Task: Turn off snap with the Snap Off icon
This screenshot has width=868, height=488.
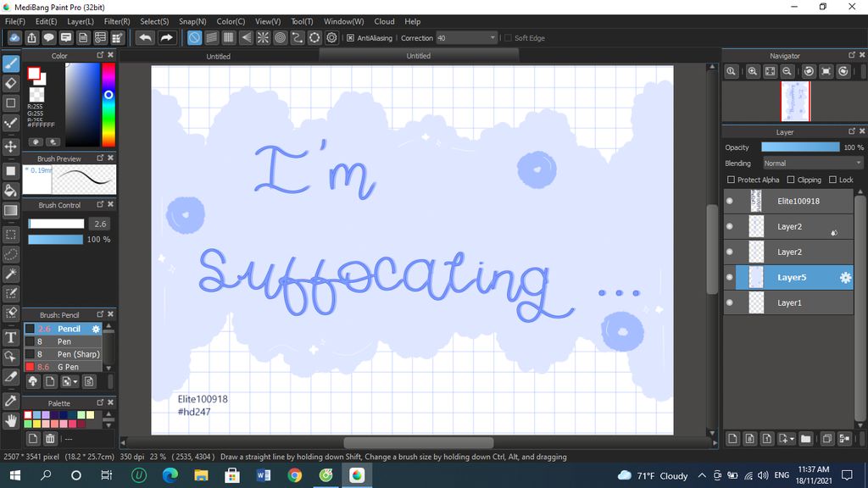Action: pyautogui.click(x=194, y=37)
